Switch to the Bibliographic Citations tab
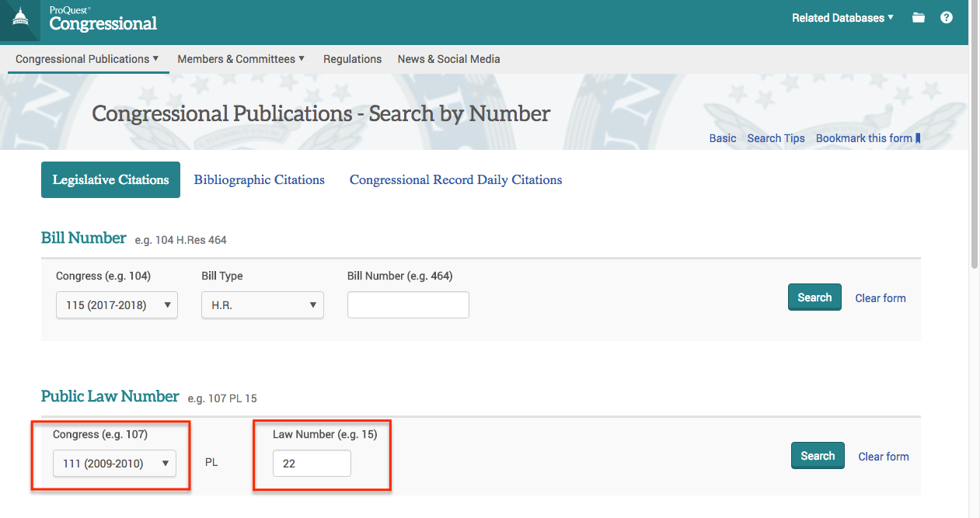This screenshot has width=980, height=518. [260, 179]
